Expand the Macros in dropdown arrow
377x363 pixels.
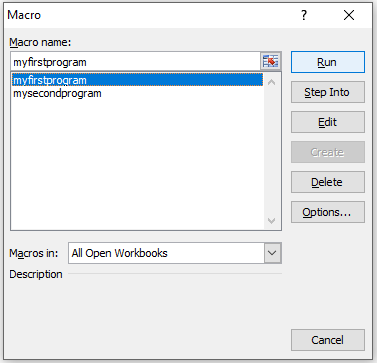click(273, 253)
